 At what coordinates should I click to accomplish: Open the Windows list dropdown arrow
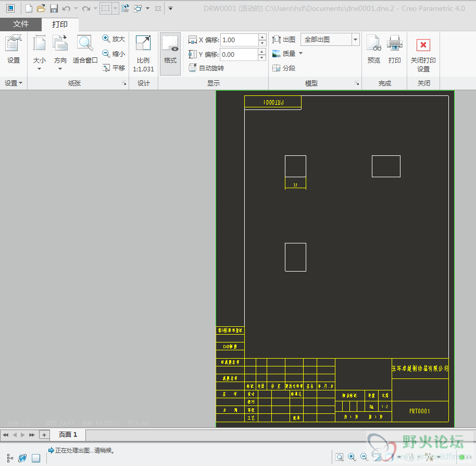(x=147, y=8)
